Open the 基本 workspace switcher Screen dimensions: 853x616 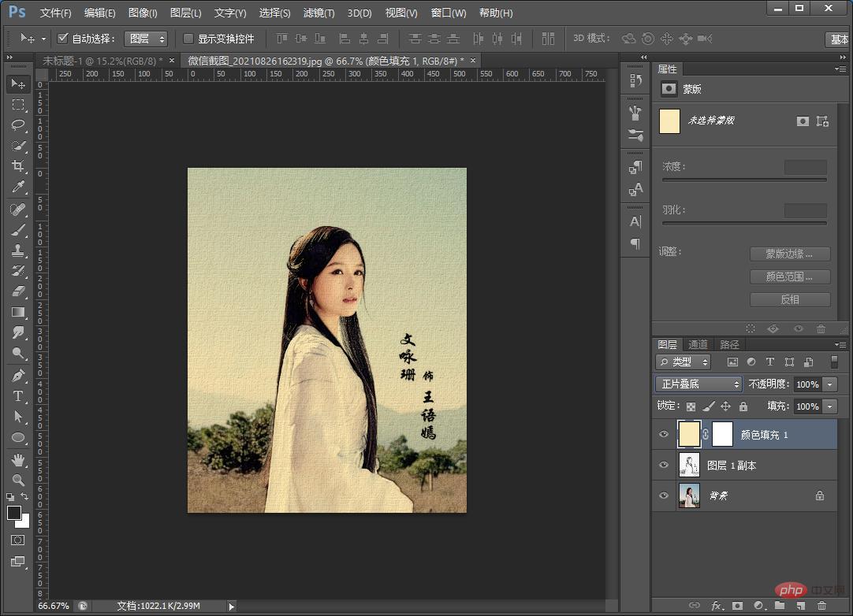pos(838,39)
